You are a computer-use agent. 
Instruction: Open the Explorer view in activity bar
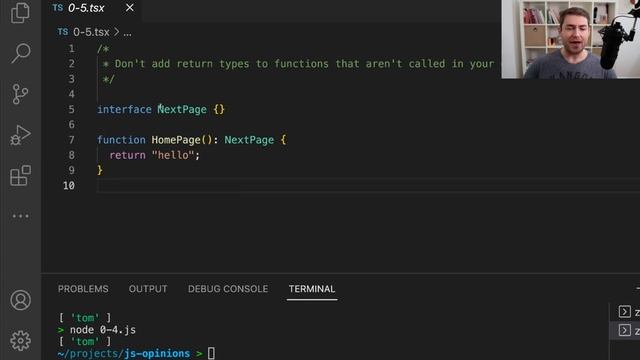click(x=20, y=12)
